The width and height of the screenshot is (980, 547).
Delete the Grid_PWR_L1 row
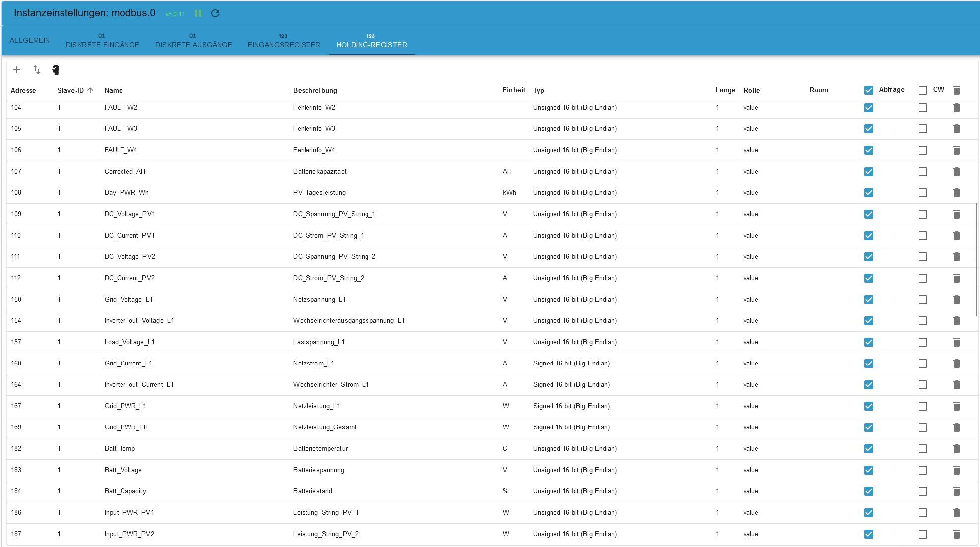957,406
